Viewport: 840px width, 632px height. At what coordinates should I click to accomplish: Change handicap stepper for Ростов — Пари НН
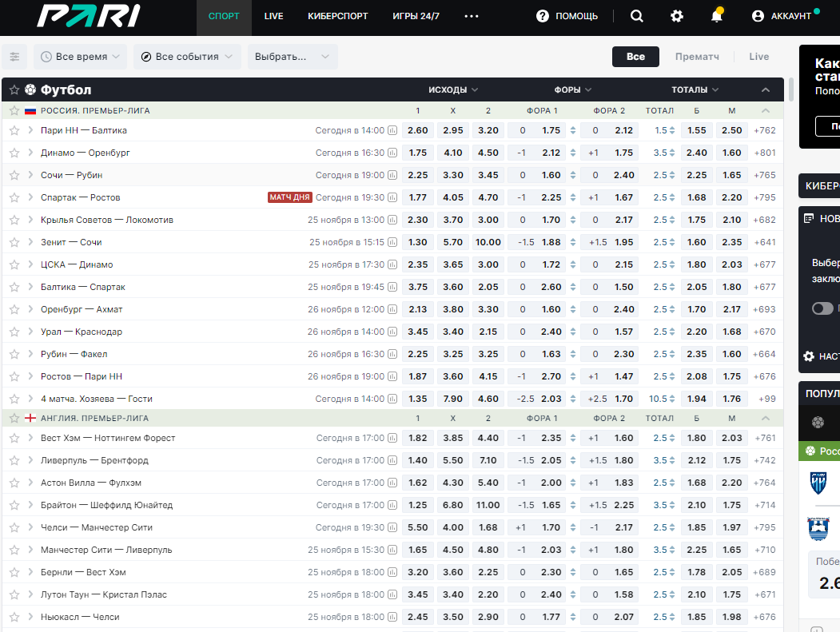573,376
